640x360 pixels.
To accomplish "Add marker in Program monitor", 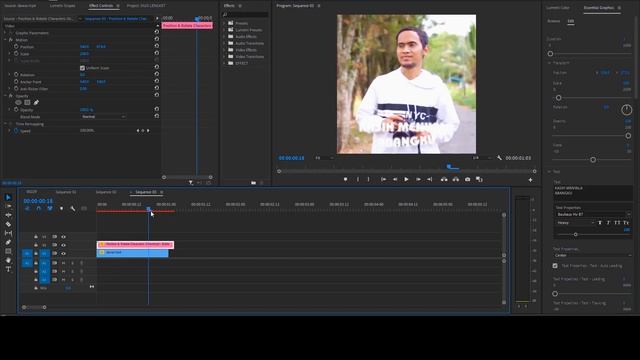I will click(x=345, y=179).
